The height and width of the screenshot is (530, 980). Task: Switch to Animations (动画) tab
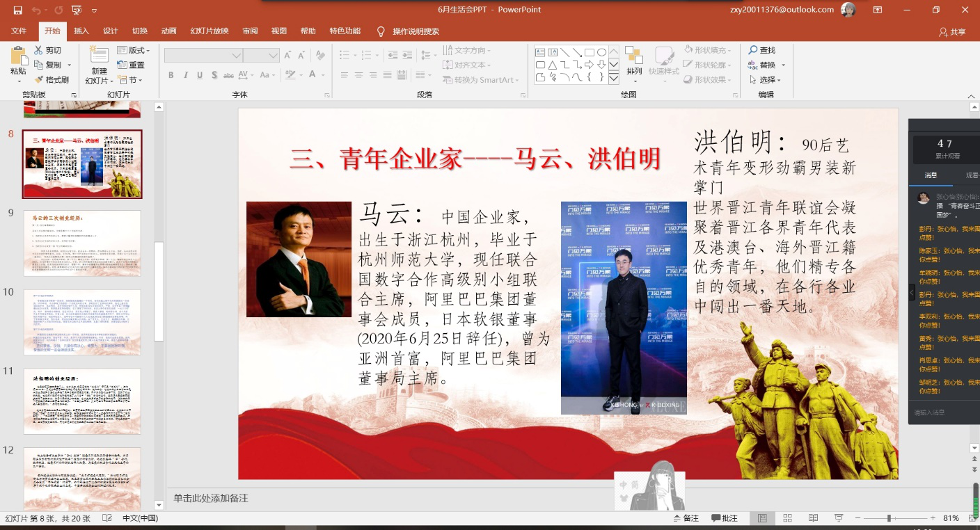point(169,31)
